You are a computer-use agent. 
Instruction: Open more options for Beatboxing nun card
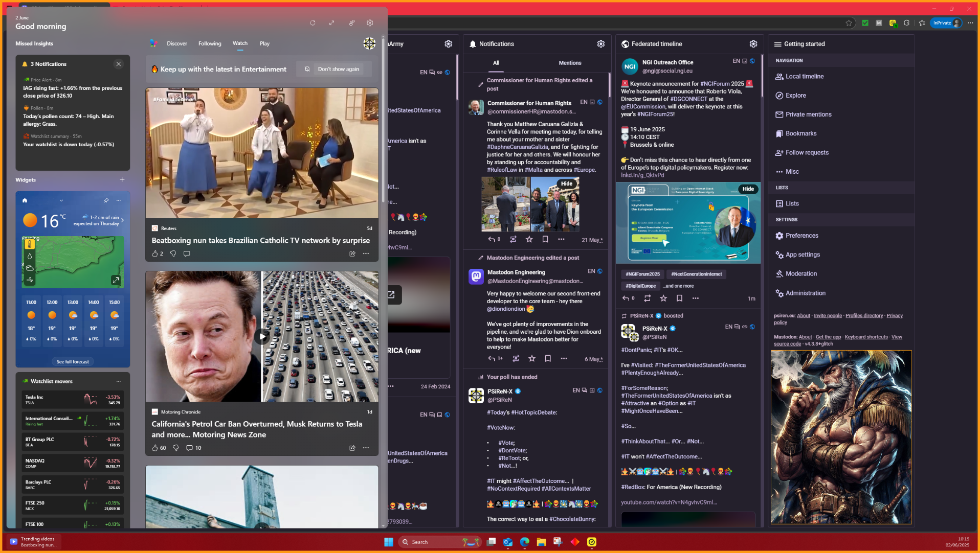(366, 254)
